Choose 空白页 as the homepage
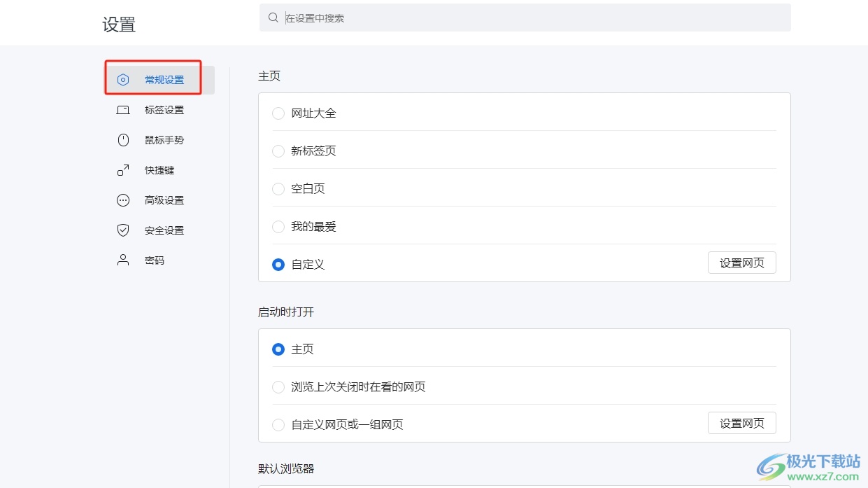 coord(278,189)
